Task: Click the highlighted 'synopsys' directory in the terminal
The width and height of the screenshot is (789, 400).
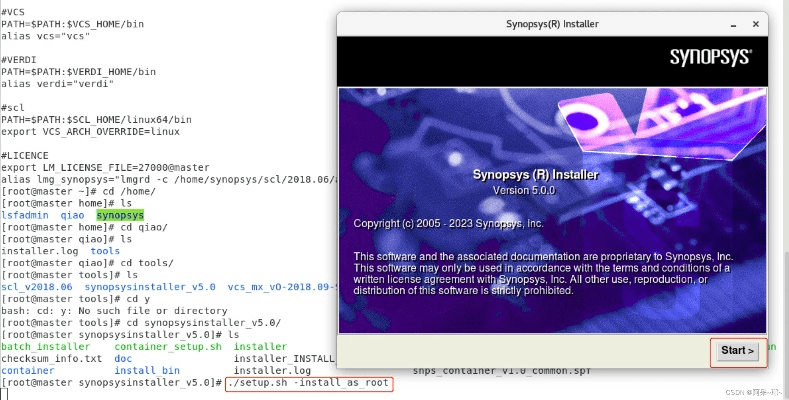Action: [120, 215]
